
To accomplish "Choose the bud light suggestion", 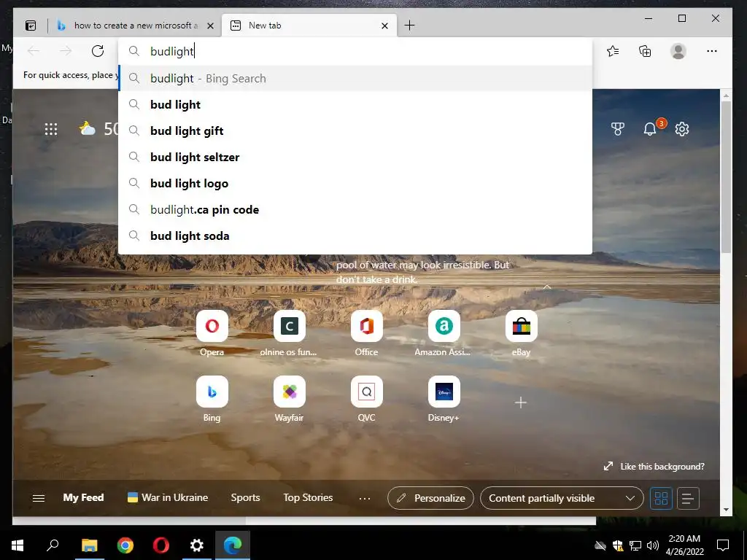I will 355,105.
